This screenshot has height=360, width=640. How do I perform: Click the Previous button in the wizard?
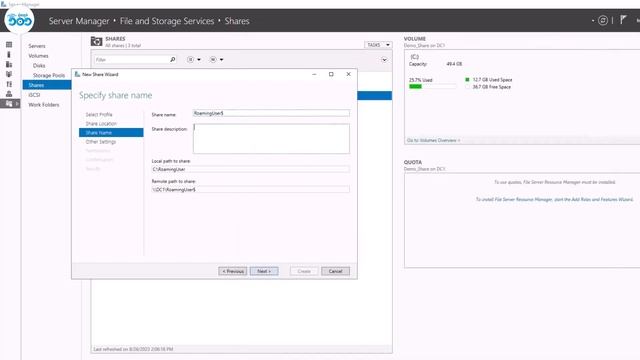tap(233, 271)
